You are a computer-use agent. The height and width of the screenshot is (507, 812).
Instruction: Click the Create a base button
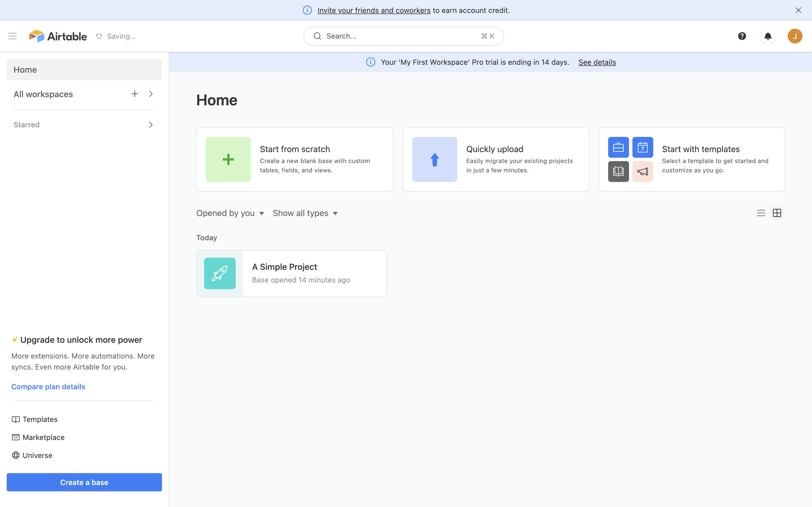click(x=84, y=482)
